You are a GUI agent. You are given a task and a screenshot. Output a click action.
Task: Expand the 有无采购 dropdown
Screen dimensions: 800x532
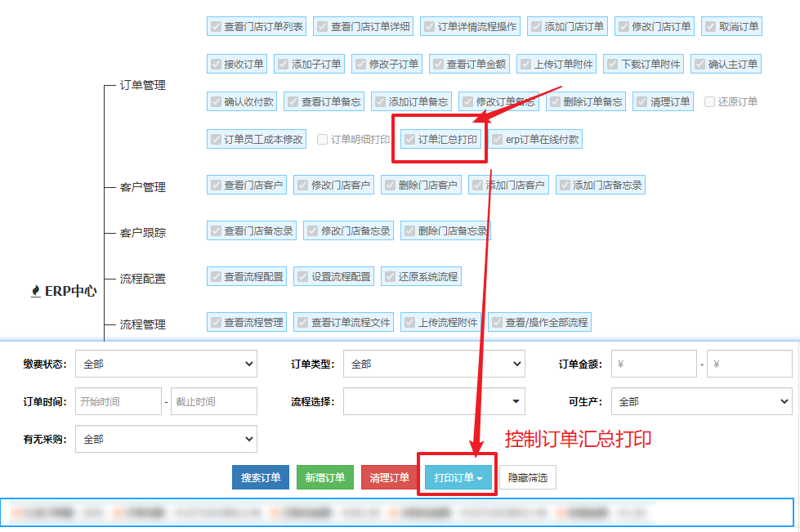click(166, 439)
